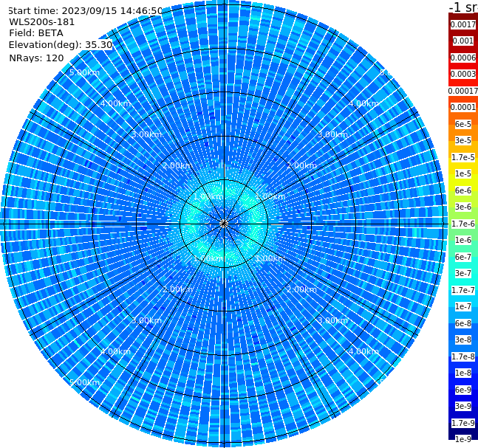Click the 6e-5 colorbar label
Screen dimensions: 478x448
point(463,124)
